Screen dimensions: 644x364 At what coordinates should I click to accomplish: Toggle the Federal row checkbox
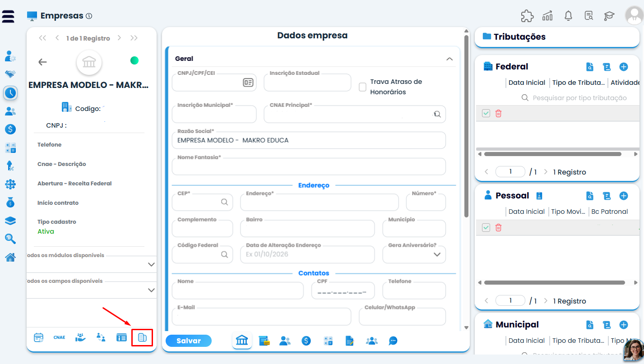[486, 114]
